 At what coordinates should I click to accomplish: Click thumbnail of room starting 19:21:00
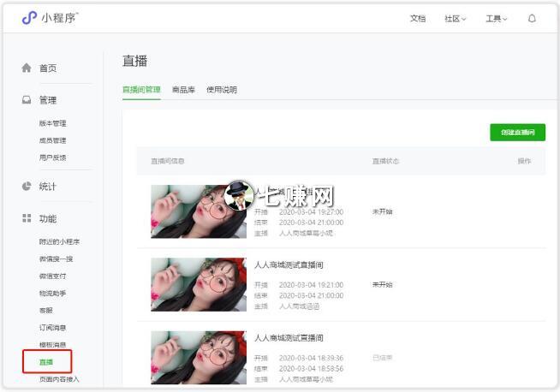coord(199,284)
